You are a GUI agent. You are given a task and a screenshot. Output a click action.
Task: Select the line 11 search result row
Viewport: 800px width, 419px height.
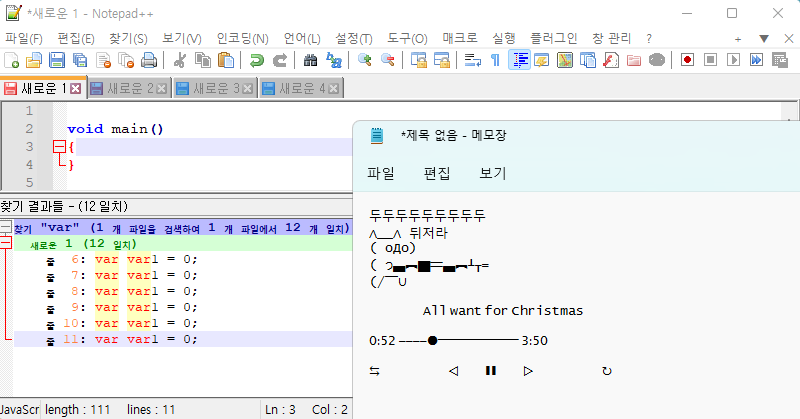click(183, 339)
